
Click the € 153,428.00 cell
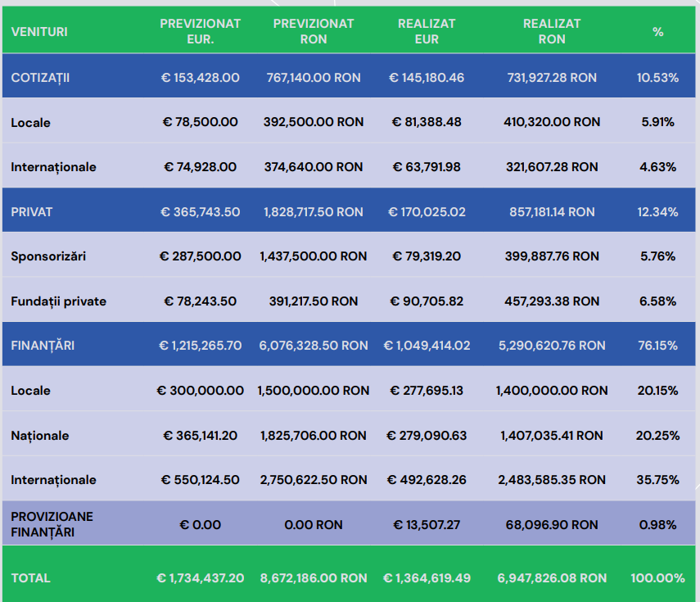point(201,77)
